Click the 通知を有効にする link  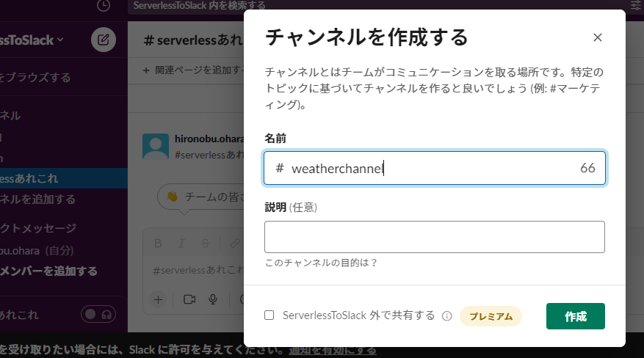[x=333, y=350]
